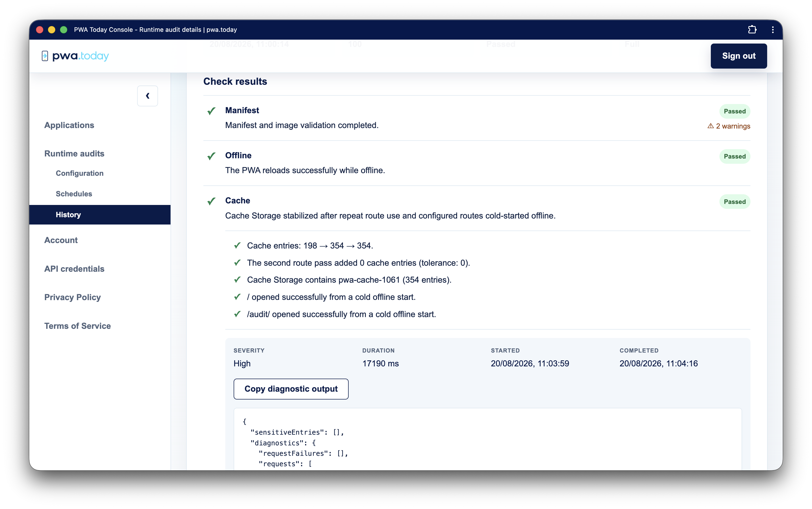Open the Applications section

point(69,125)
